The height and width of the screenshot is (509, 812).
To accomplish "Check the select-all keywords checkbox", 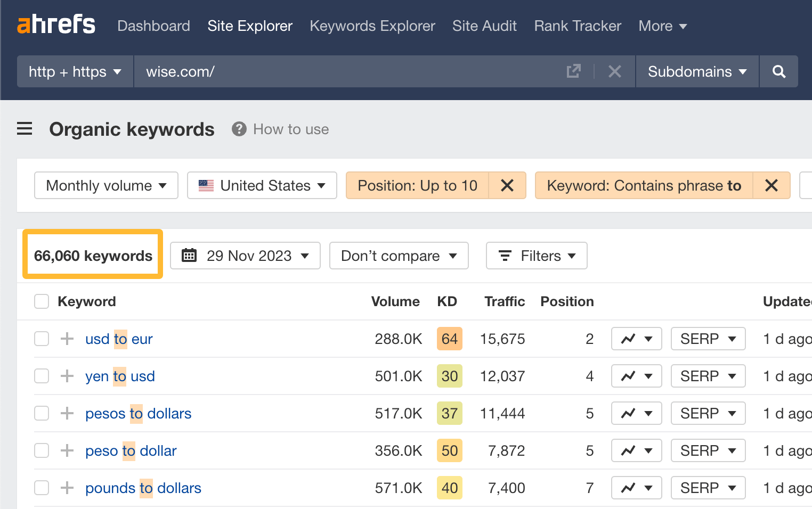I will tap(41, 301).
